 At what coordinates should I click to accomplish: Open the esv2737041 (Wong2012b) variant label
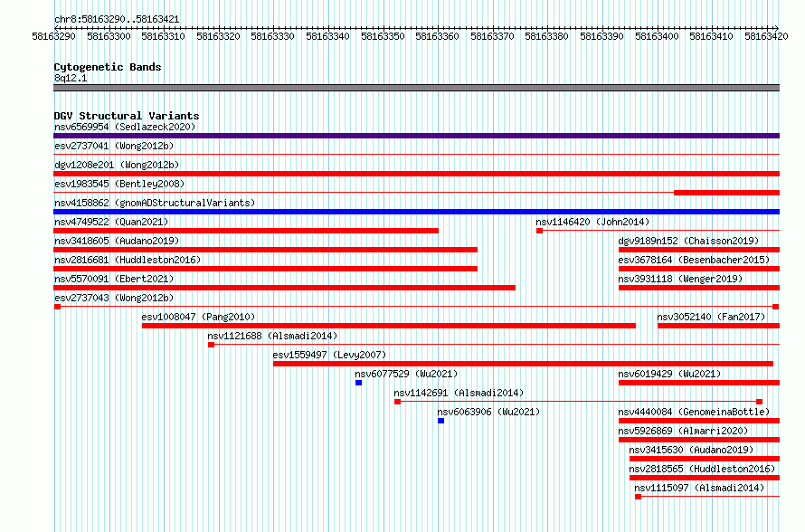tap(114, 146)
